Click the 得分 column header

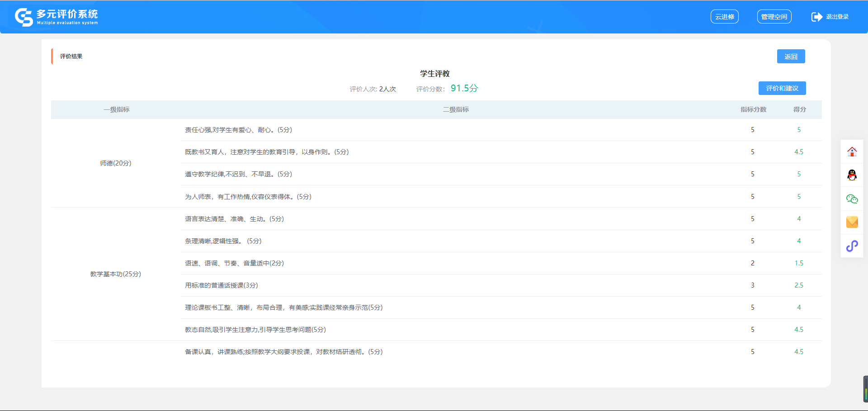click(799, 109)
